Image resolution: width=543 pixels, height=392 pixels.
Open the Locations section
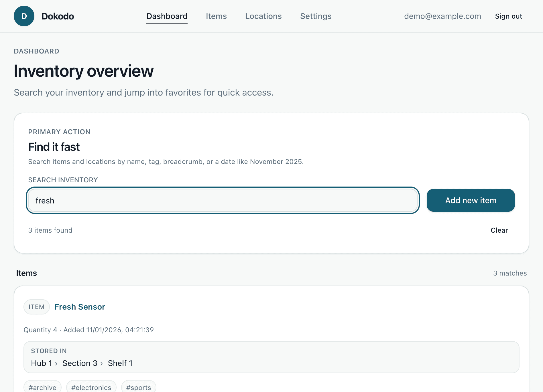pyautogui.click(x=263, y=16)
